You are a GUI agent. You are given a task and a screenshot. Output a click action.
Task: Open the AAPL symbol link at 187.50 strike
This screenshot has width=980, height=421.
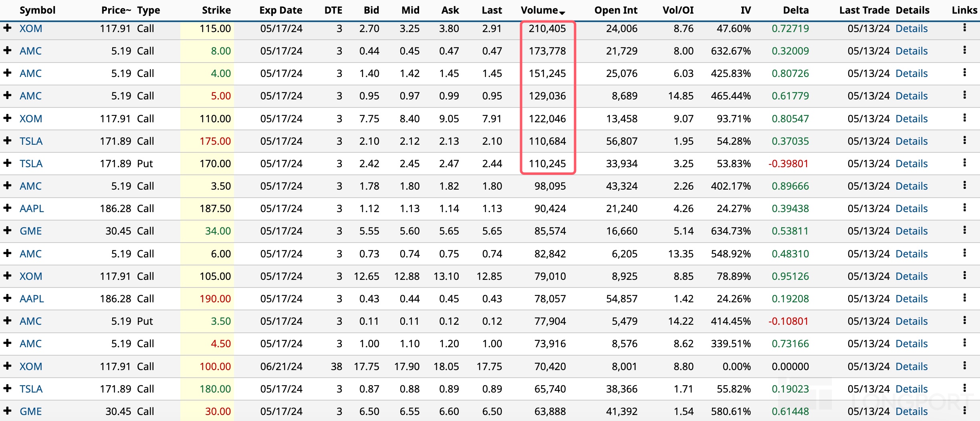pyautogui.click(x=32, y=208)
